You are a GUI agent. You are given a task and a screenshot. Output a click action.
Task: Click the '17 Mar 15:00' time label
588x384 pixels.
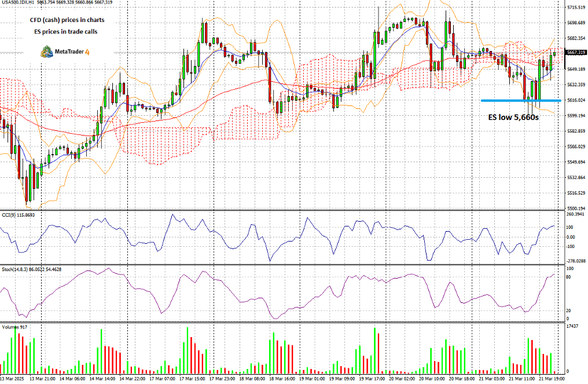[x=192, y=379]
